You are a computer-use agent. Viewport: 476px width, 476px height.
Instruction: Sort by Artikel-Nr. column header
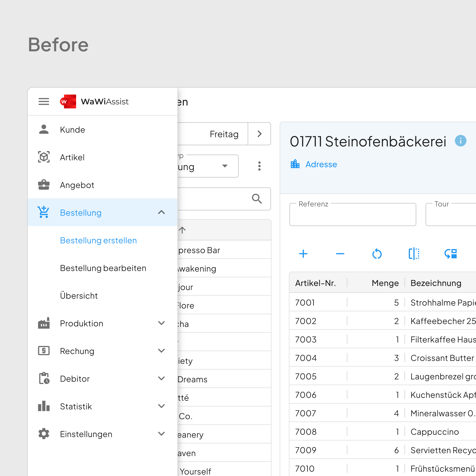pos(315,283)
